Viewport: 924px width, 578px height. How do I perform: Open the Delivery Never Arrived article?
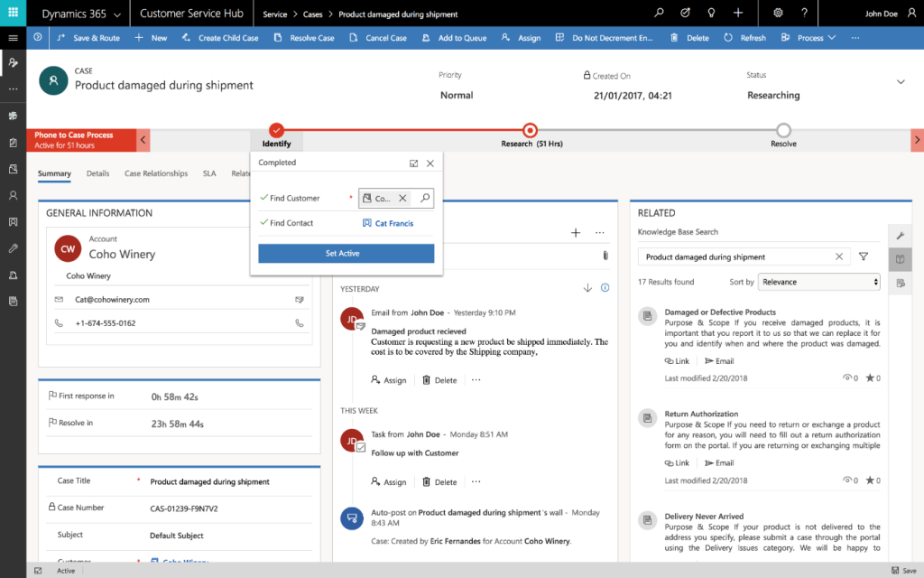[704, 516]
